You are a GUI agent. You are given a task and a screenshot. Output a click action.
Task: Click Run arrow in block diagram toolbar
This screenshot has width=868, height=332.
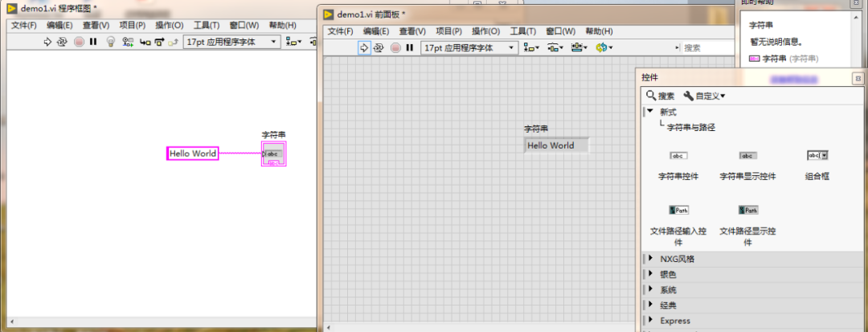[x=47, y=42]
